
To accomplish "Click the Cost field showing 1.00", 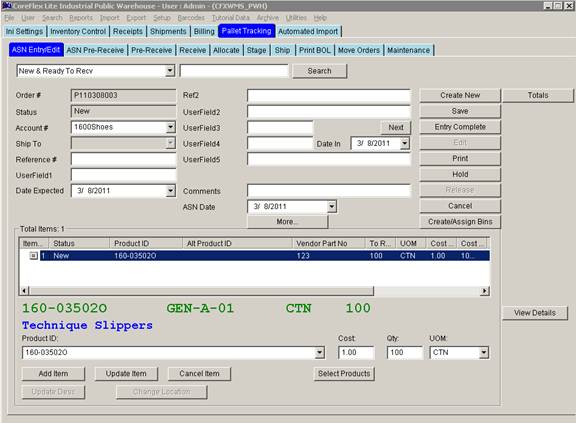I will point(356,352).
